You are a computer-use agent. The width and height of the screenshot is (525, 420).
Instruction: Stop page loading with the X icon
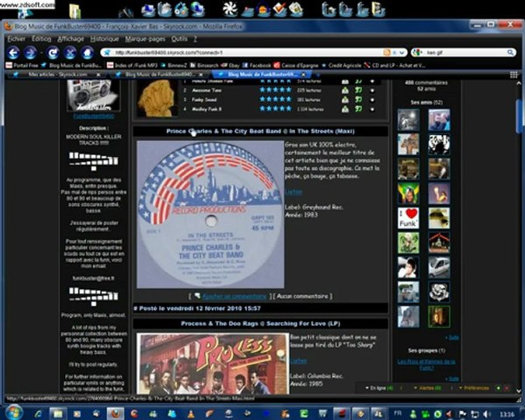pyautogui.click(x=70, y=52)
